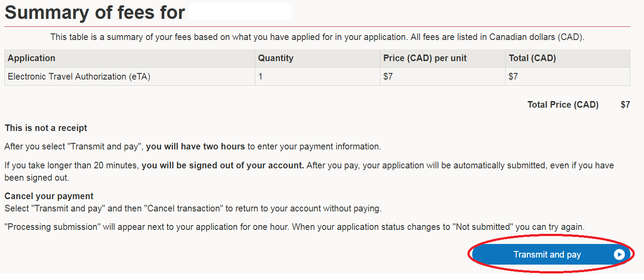Viewport: 644px width, 280px height.
Task: Click the $7 amount beside Total Price
Action: (625, 105)
